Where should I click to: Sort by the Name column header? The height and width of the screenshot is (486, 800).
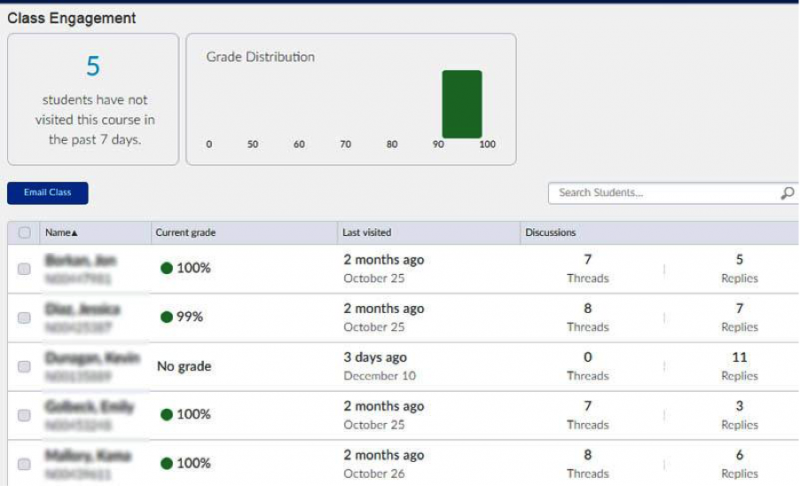(61, 233)
